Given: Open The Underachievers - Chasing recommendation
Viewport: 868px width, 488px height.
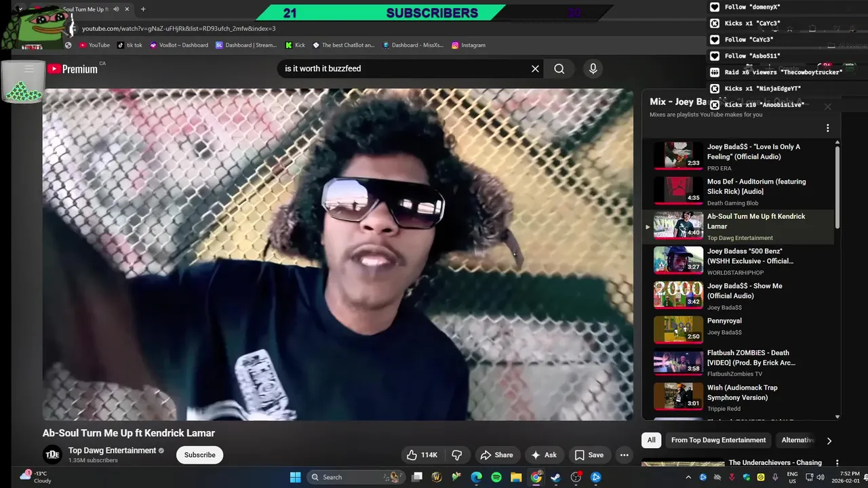Looking at the screenshot, I should tap(775, 463).
